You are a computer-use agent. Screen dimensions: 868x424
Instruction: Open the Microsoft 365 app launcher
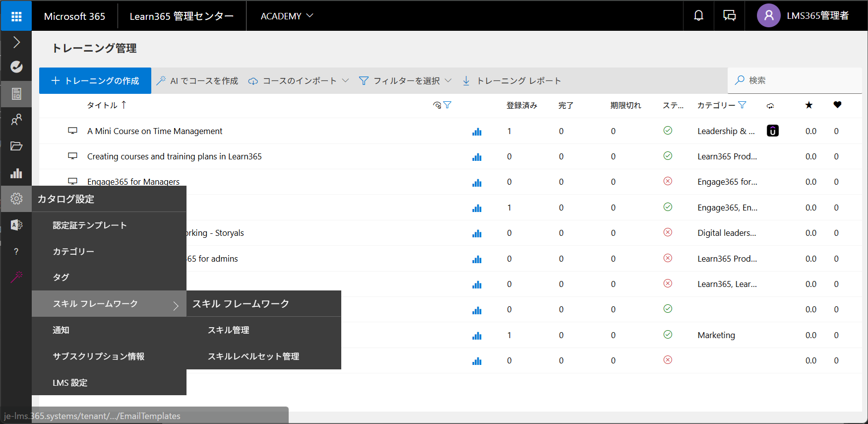pos(16,16)
